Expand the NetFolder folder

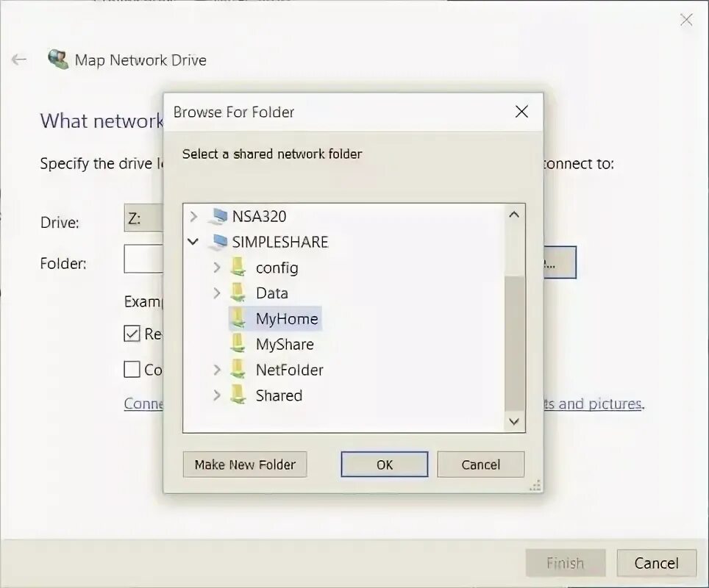point(217,370)
